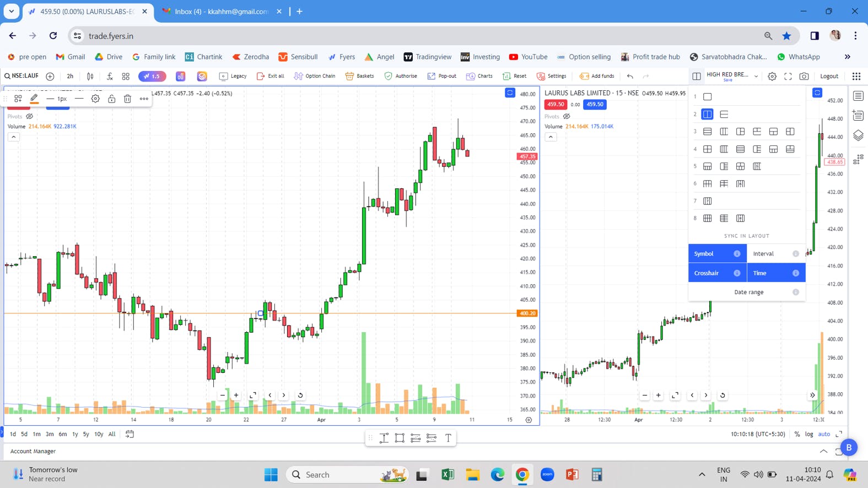Open Excel from the Windows taskbar
Viewport: 868px width, 488px height.
(448, 475)
